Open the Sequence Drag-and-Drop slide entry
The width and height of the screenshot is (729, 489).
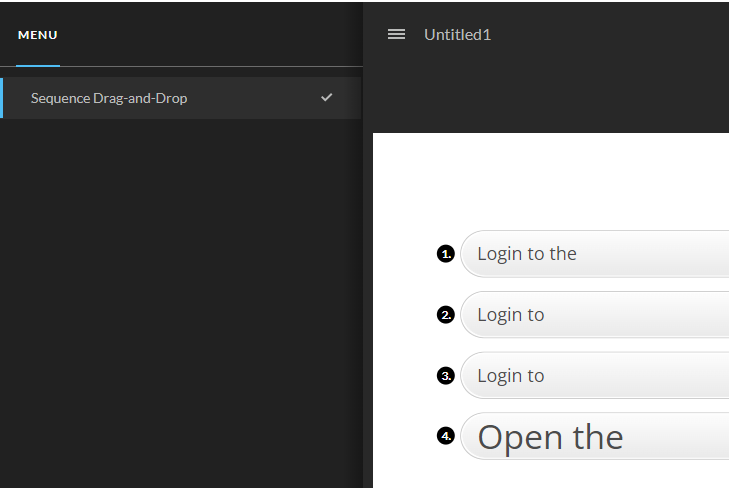pos(109,98)
